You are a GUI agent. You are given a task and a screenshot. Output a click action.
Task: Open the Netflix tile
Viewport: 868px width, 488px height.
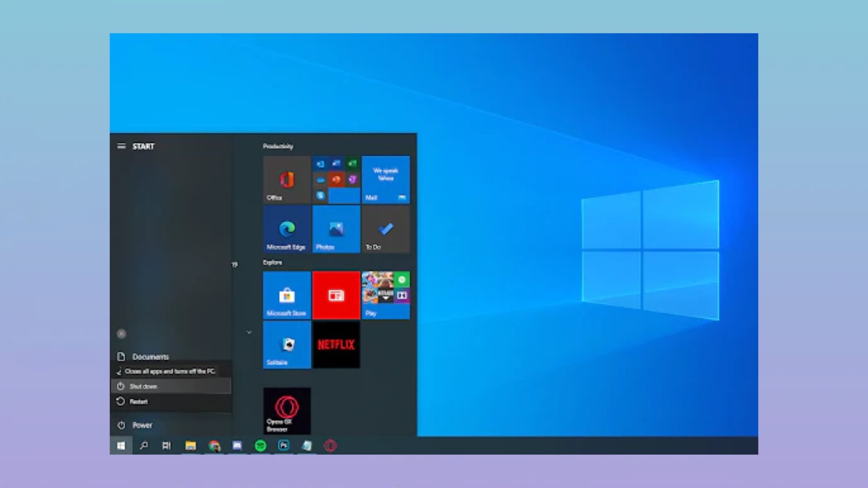(x=336, y=345)
